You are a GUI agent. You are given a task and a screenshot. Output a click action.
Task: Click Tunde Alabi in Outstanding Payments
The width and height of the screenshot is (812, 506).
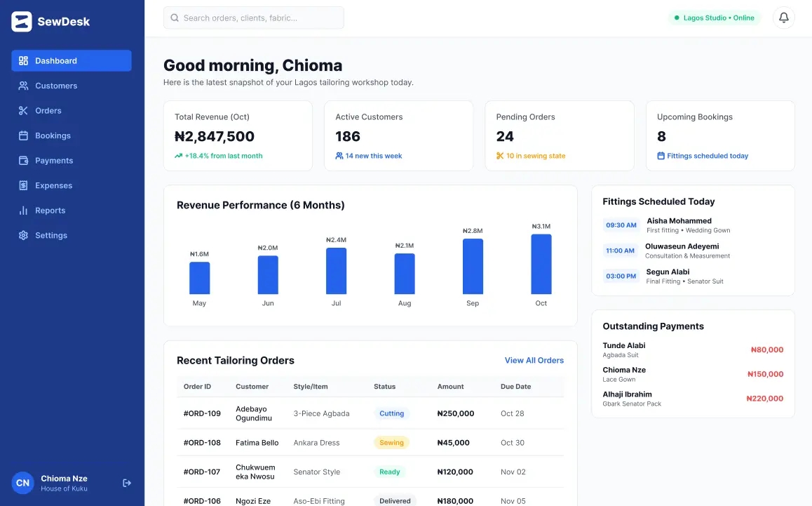coord(624,345)
